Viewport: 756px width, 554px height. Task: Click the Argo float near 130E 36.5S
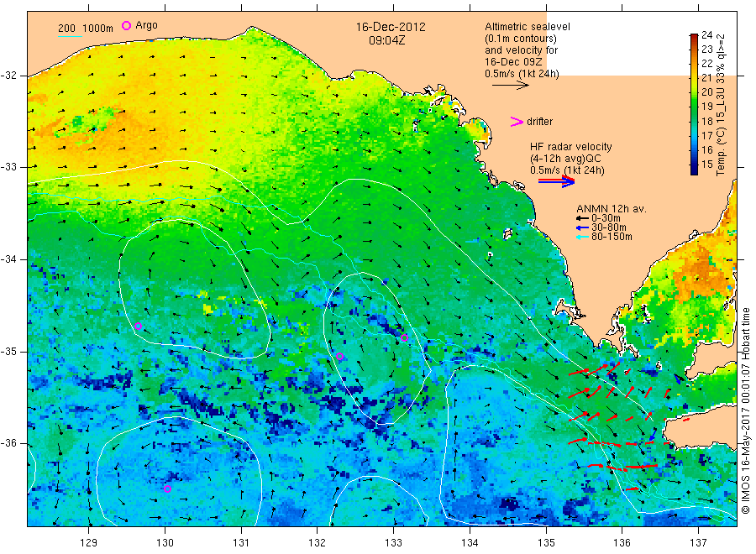pos(167,489)
